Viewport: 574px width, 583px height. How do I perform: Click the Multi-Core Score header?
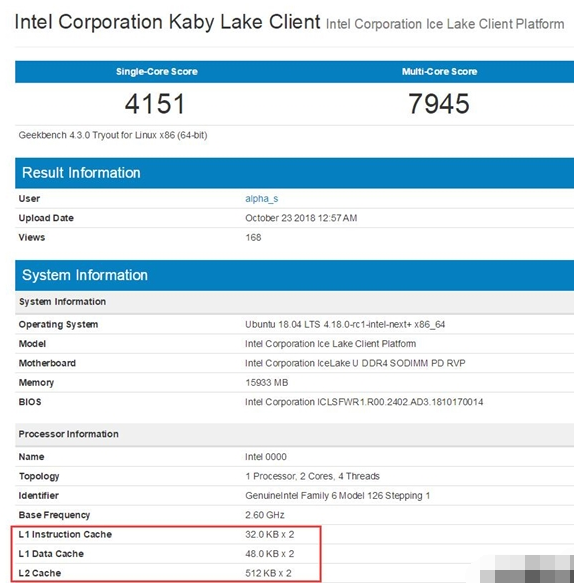(439, 71)
